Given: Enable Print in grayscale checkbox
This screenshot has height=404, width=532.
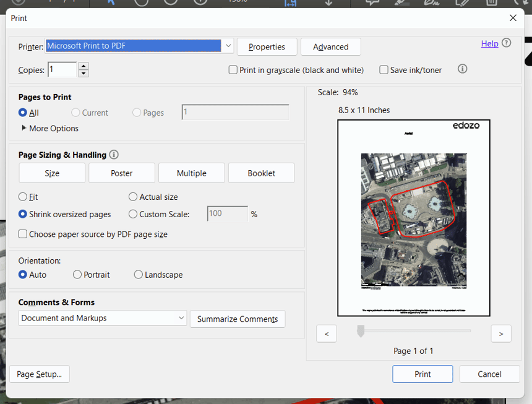Looking at the screenshot, I should tap(233, 70).
